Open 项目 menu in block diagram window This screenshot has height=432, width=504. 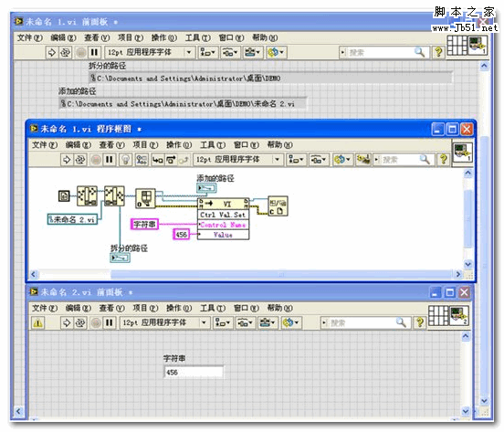pyautogui.click(x=145, y=145)
